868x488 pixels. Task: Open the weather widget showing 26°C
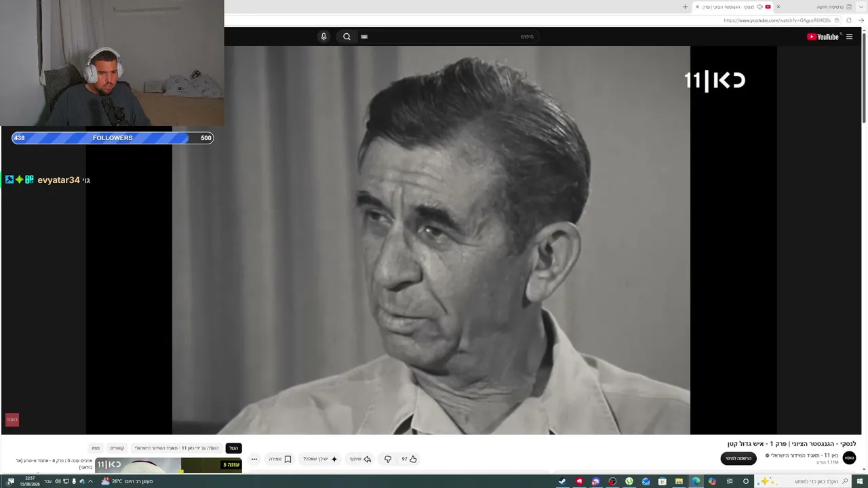[127, 481]
